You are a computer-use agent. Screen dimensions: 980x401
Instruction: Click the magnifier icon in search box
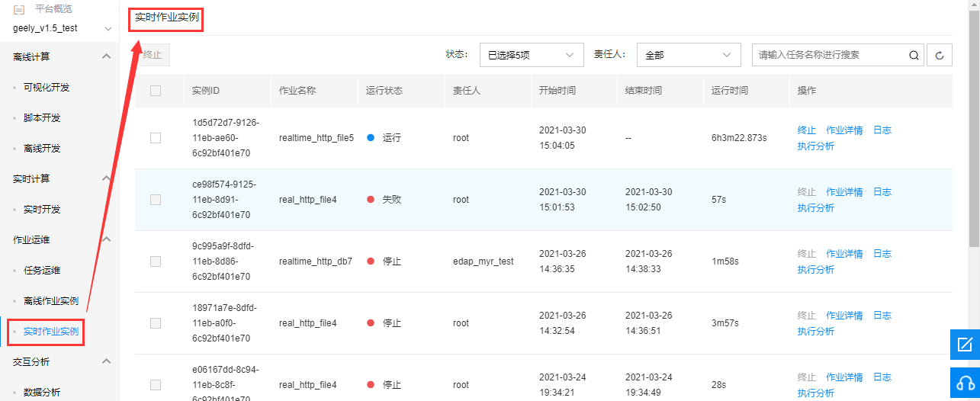point(914,55)
